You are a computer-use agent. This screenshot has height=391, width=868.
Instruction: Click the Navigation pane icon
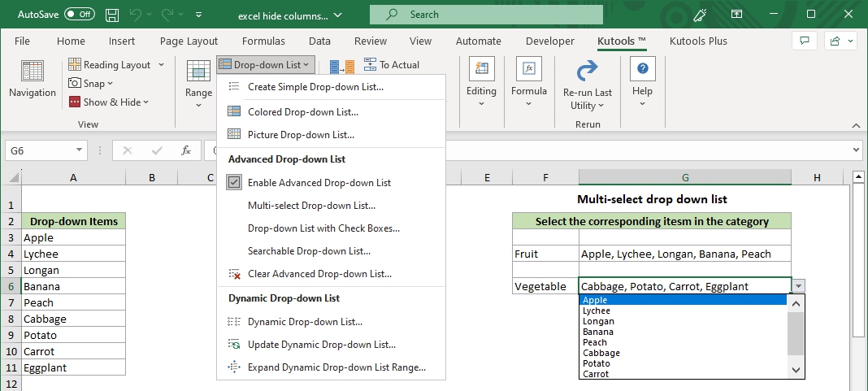pos(33,72)
